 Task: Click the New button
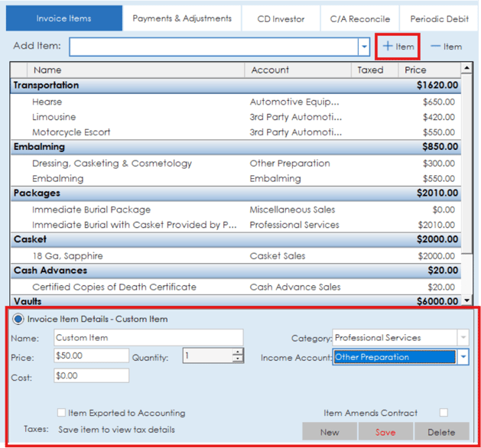(330, 432)
